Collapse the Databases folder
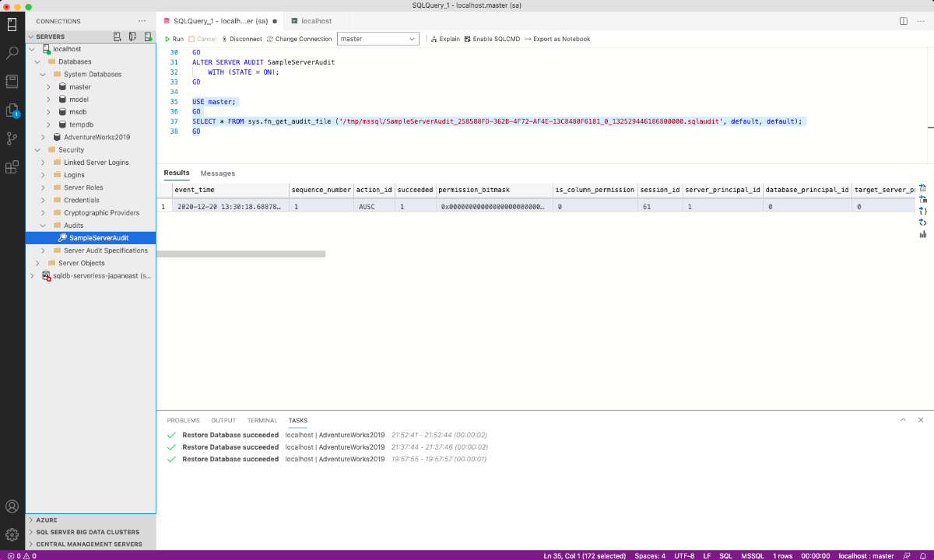The height and width of the screenshot is (560, 934). click(x=37, y=61)
